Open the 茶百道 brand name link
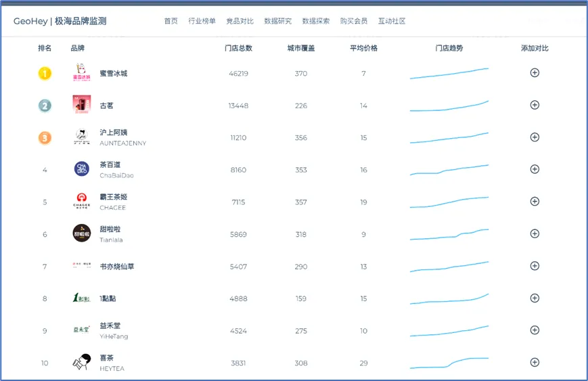The image size is (588, 381). (x=110, y=164)
